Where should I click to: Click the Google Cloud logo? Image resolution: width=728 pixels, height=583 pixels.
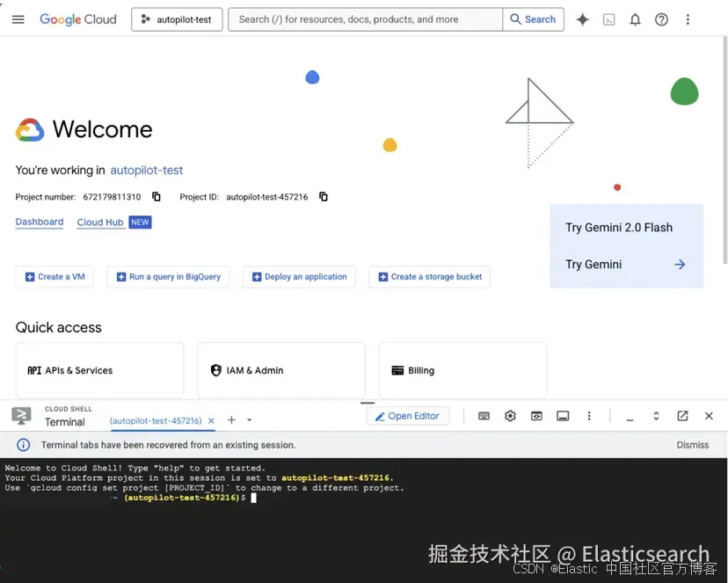point(78,19)
